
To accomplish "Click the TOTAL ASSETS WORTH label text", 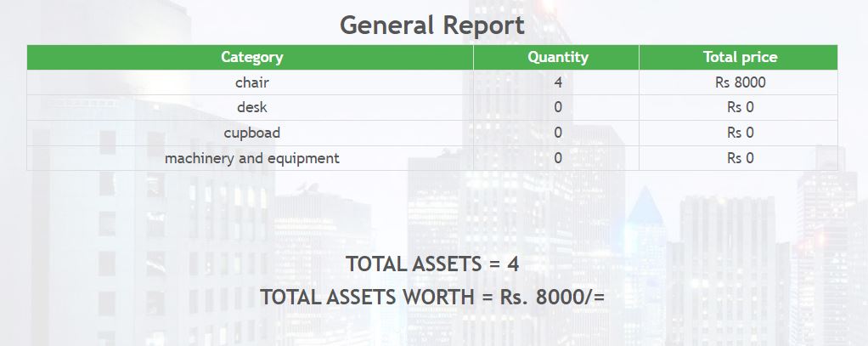I will (367, 298).
